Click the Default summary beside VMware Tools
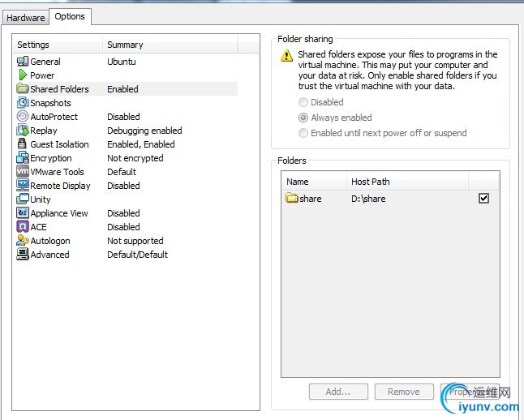 click(122, 172)
